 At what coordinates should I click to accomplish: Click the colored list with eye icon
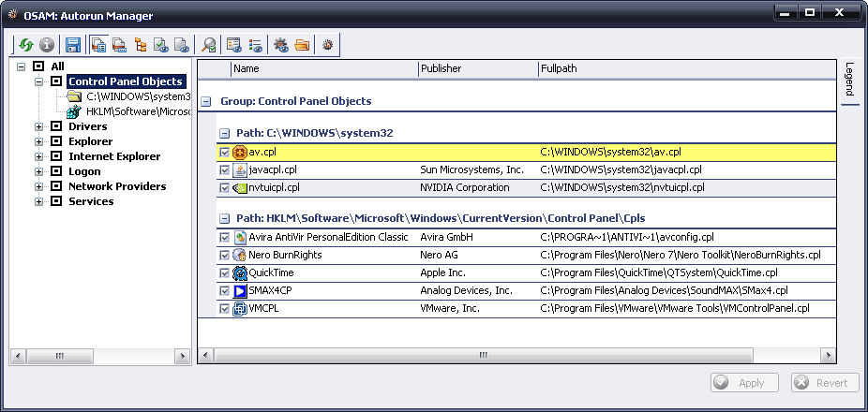[x=255, y=44]
